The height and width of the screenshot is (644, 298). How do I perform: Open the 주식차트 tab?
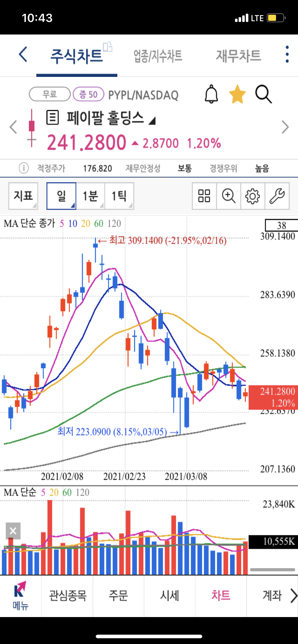tap(77, 56)
